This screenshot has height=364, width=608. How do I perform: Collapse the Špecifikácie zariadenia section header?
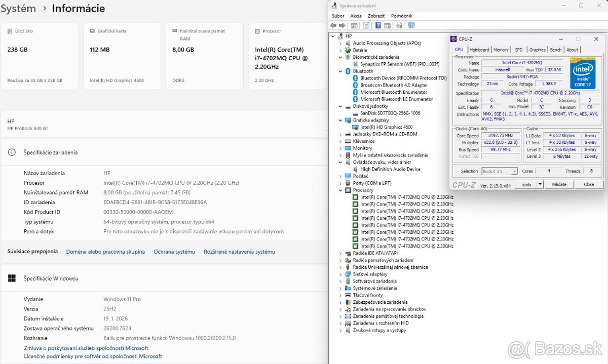click(51, 152)
